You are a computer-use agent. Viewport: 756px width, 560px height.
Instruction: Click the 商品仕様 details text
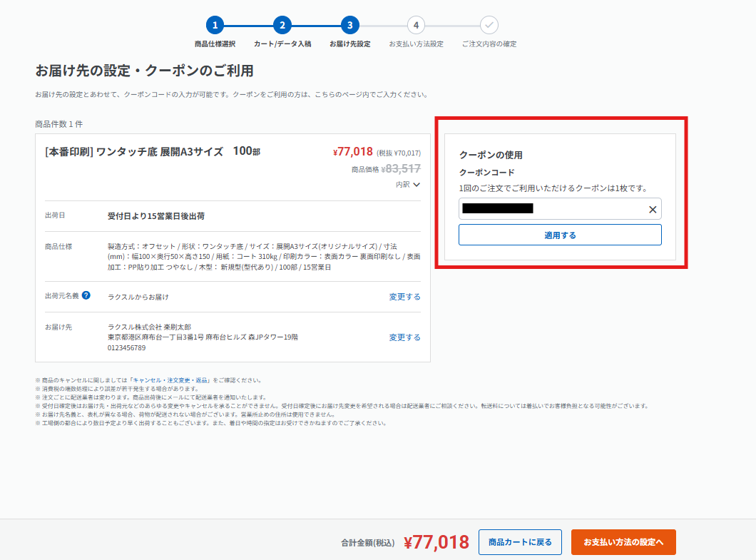click(264, 257)
